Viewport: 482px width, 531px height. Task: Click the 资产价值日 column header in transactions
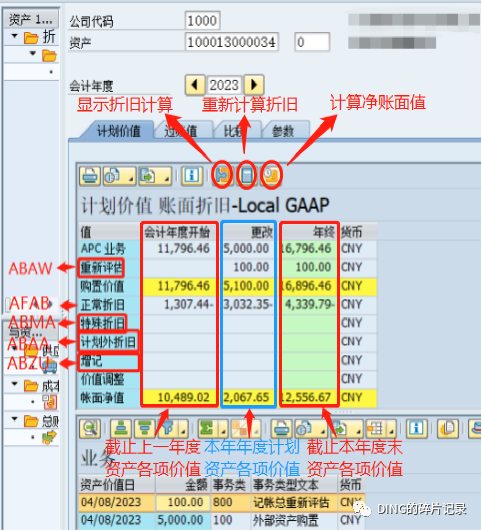(x=117, y=485)
